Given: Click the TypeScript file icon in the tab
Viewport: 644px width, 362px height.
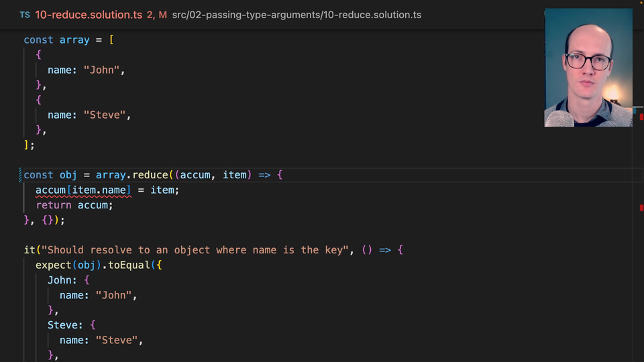Looking at the screenshot, I should pyautogui.click(x=25, y=15).
